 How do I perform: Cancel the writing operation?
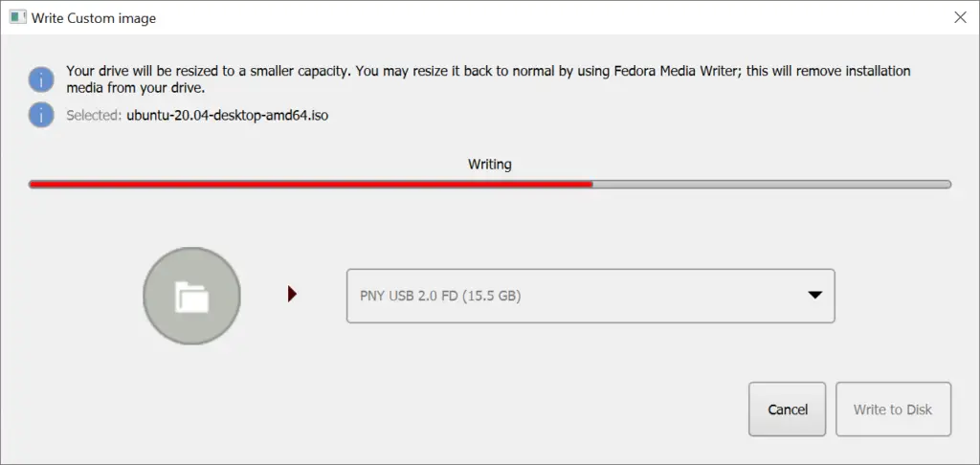click(788, 410)
